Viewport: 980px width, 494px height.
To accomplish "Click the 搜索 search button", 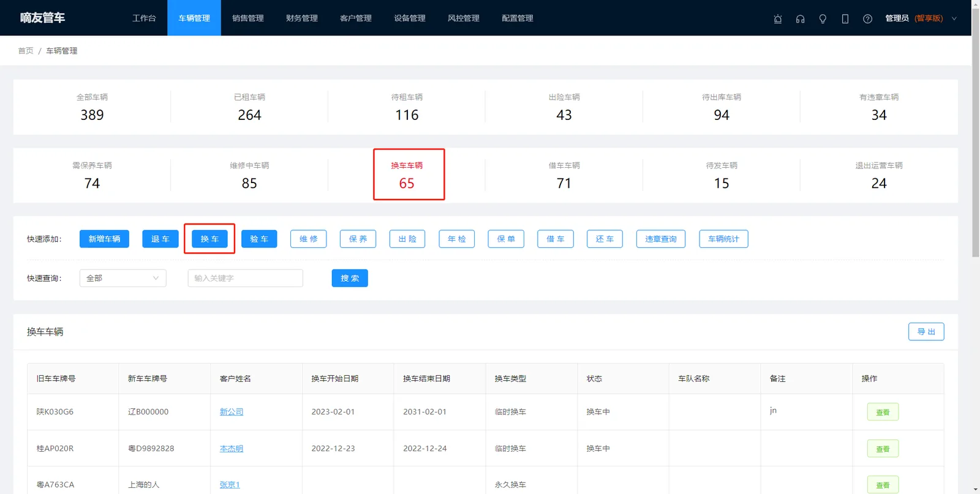I will coord(350,278).
